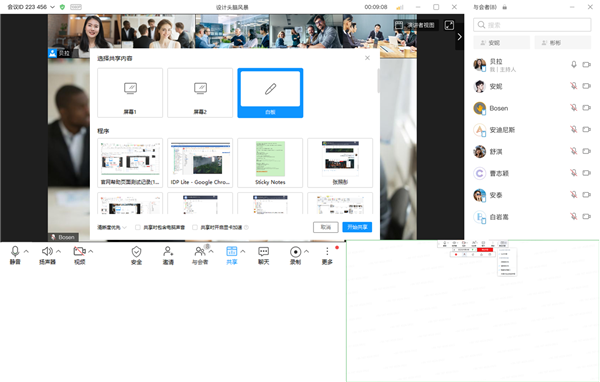Mute microphone with the 静音 icon
Viewport: 600px width, 382px height.
[x=15, y=255]
